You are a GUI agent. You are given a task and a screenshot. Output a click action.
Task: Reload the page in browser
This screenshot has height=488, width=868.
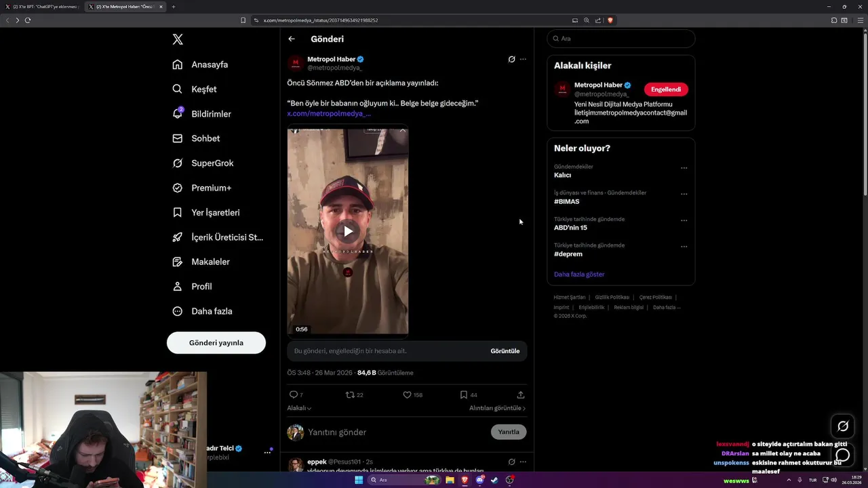pos(28,20)
